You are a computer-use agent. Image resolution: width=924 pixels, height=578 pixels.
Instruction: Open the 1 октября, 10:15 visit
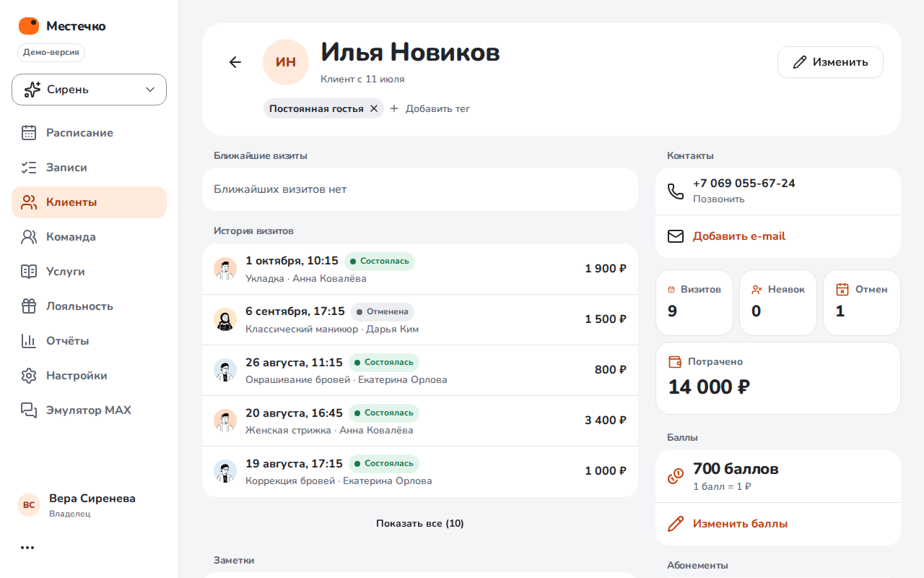[x=420, y=269]
